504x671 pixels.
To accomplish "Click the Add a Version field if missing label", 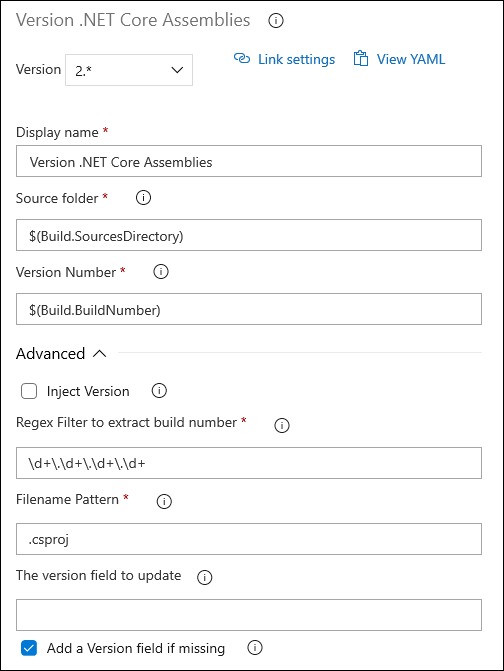I will (x=136, y=648).
